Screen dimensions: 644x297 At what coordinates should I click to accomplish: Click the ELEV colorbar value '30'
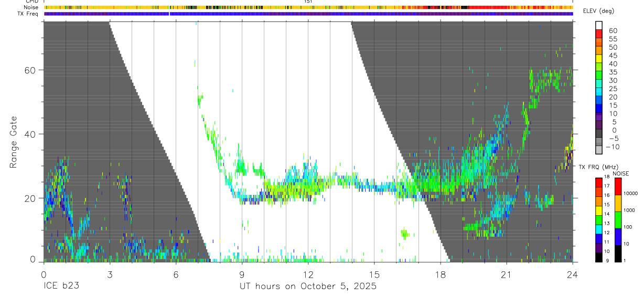[613, 80]
